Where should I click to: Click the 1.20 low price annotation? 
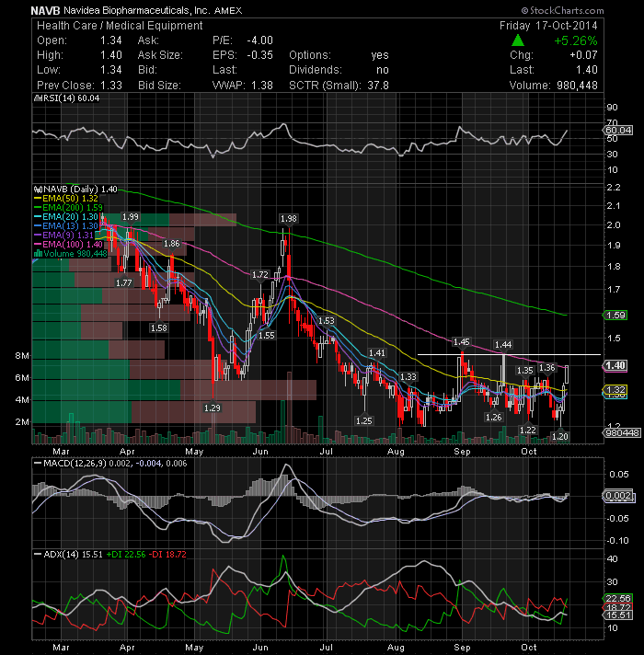[x=559, y=436]
